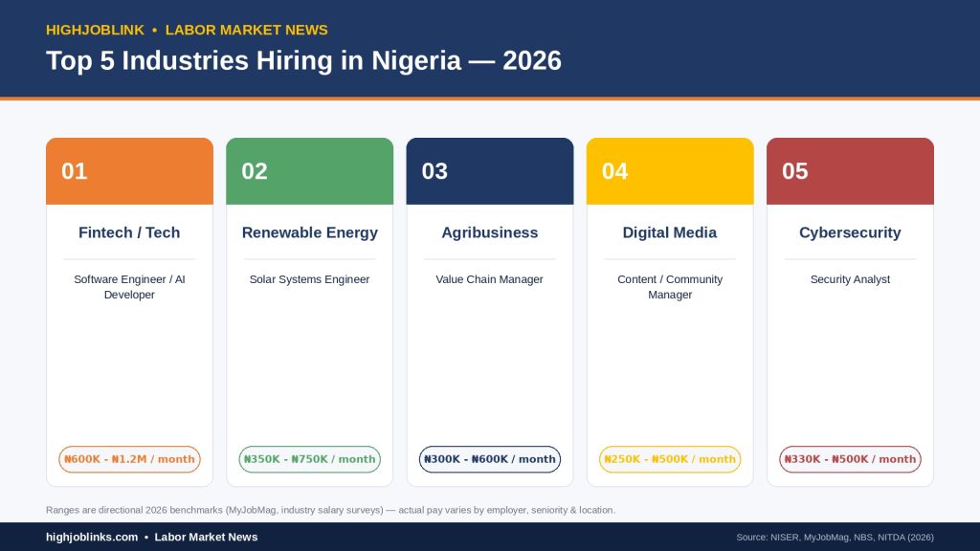Click 'Solar Systems Engineer' role text

(309, 279)
